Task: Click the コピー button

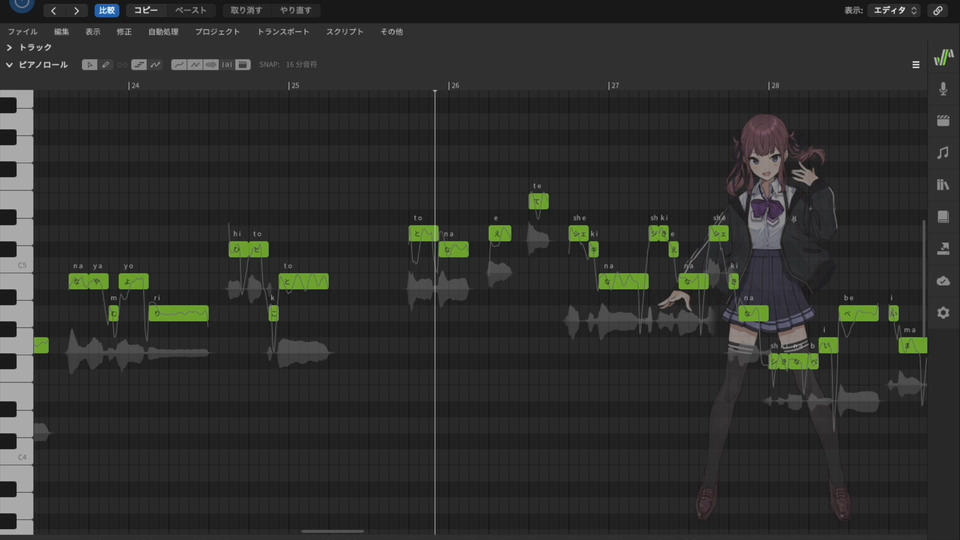Action: [146, 10]
